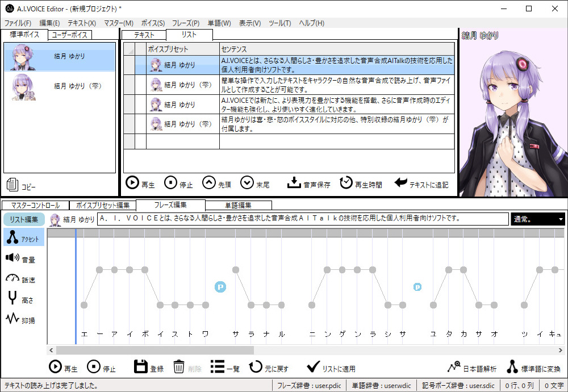The height and width of the screenshot is (392, 568).
Task: Select the 音量 volume editing mode
Action: click(12, 258)
